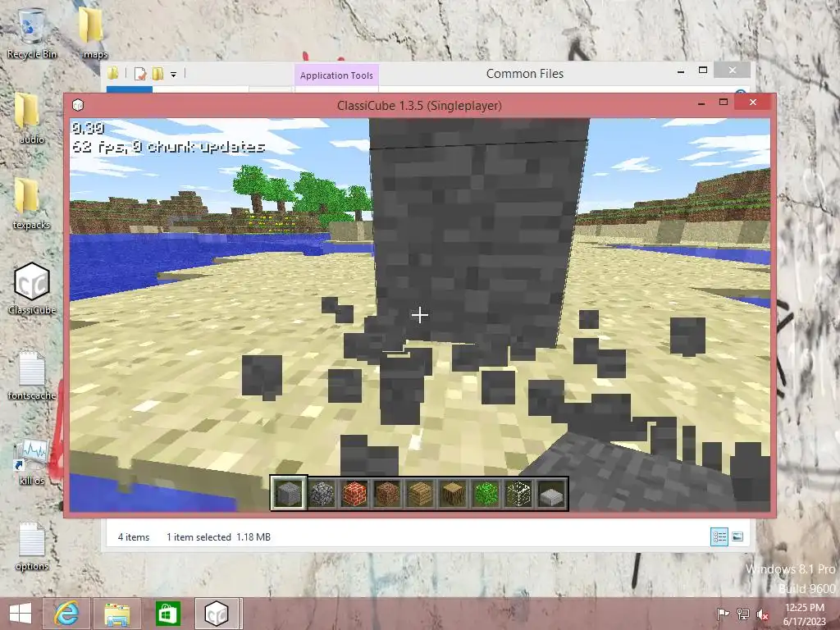Maximize the Common Files Explorer window
Screen dimensions: 840x630
click(x=703, y=71)
